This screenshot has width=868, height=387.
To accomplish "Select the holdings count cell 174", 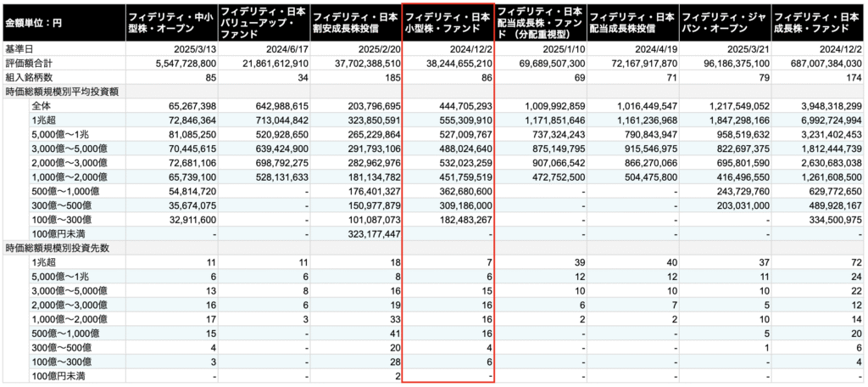I will point(855,77).
